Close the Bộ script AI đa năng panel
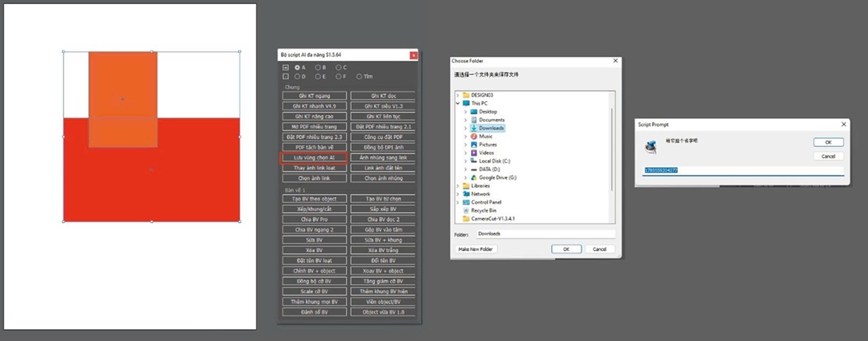 413,56
